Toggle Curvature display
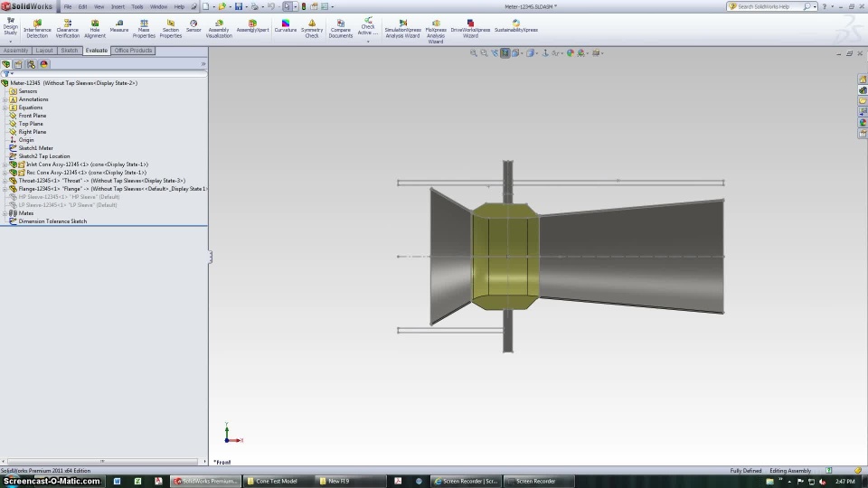The image size is (868, 488). [x=286, y=26]
